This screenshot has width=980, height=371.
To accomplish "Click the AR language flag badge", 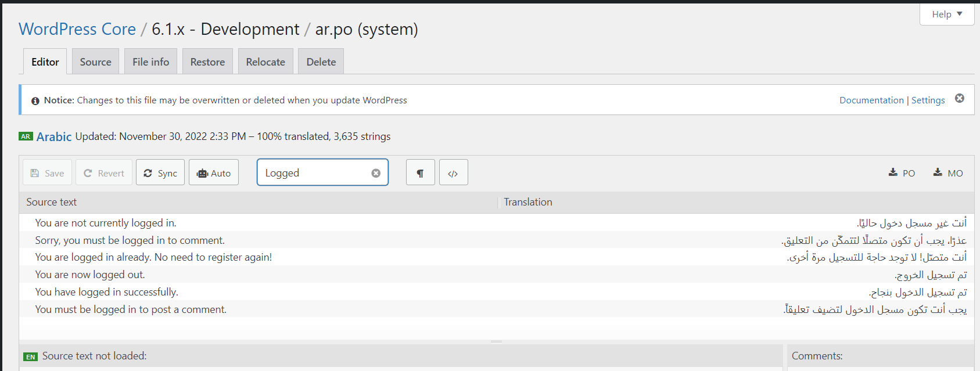I will 26,136.
